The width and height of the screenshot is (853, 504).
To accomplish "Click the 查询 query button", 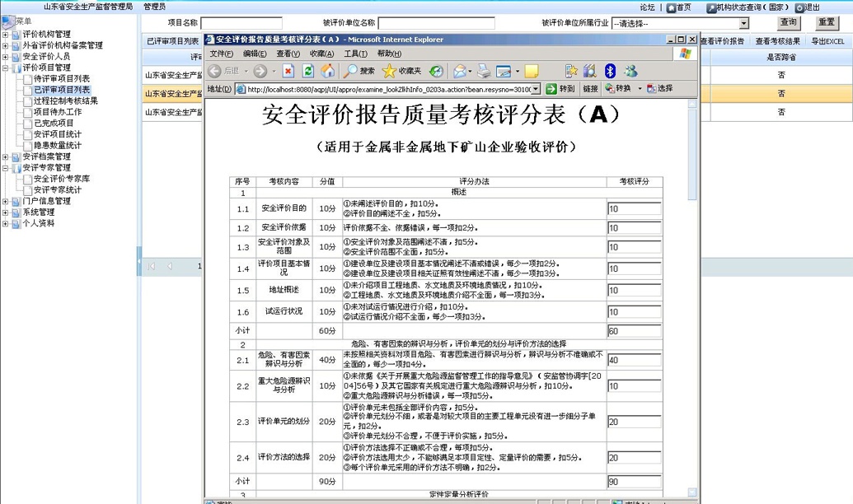I will click(x=790, y=21).
